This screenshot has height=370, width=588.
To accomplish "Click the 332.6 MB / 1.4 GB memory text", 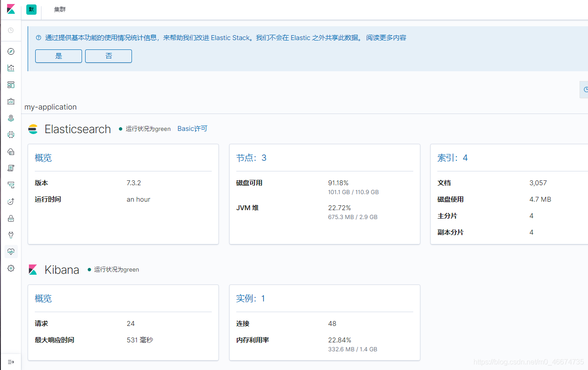I will pos(353,350).
